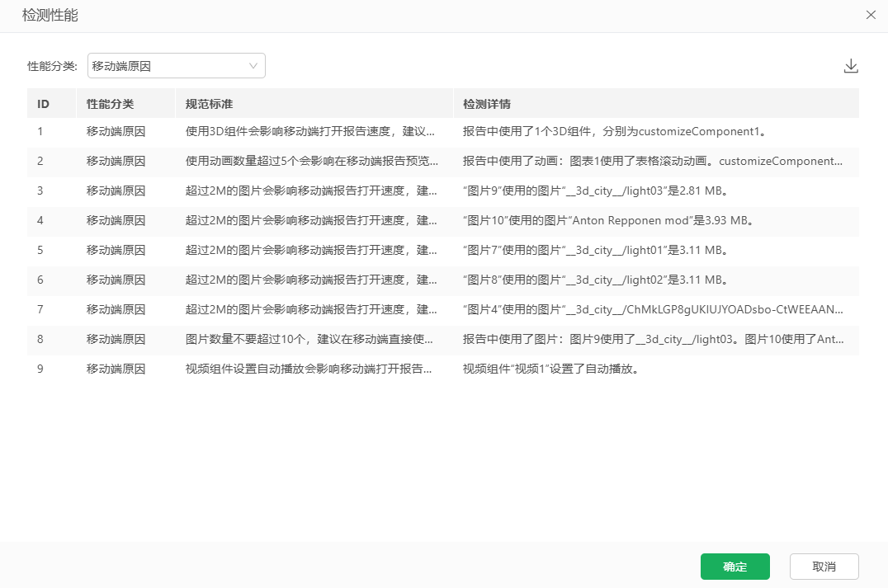
Task: Click the 检测详情 column header
Action: (486, 104)
